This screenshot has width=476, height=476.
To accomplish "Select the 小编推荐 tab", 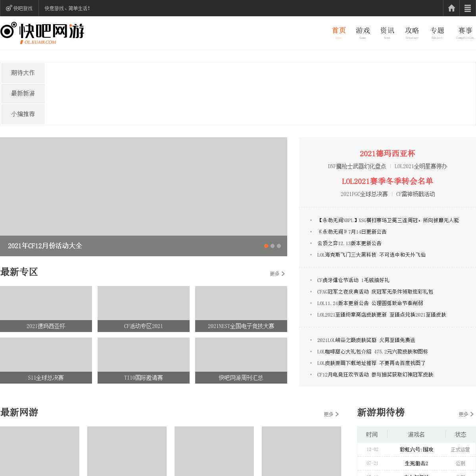I will pyautogui.click(x=23, y=114).
